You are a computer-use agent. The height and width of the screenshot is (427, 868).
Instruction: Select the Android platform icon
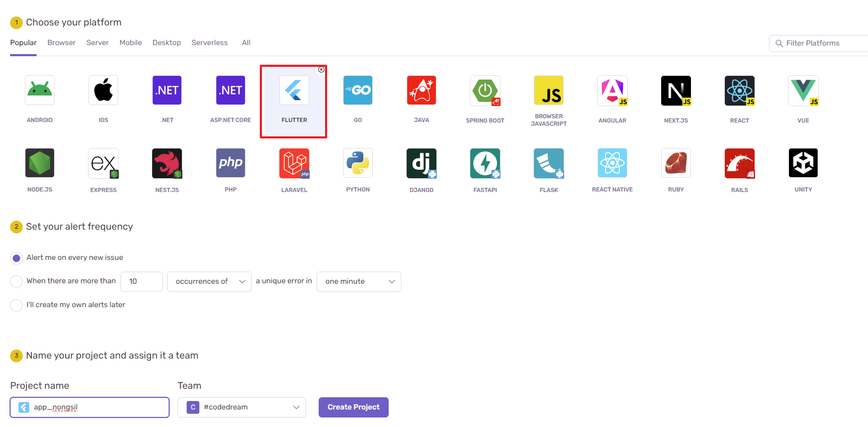tap(40, 90)
